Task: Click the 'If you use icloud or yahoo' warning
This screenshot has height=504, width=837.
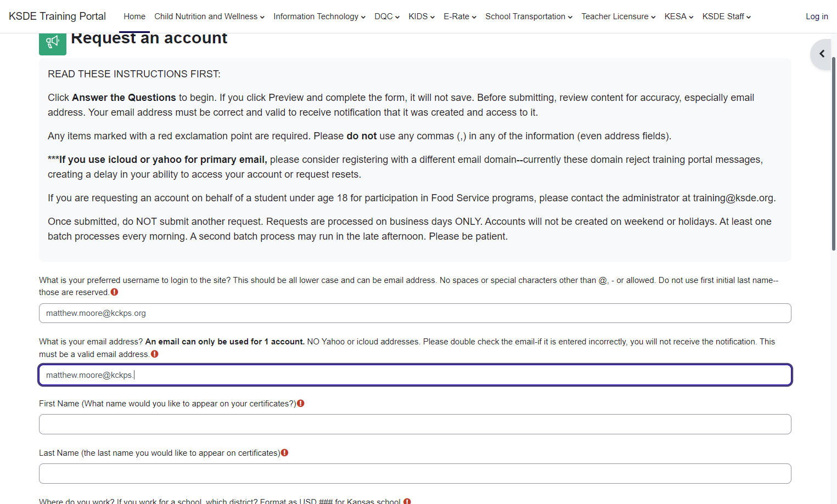Action: [158, 160]
